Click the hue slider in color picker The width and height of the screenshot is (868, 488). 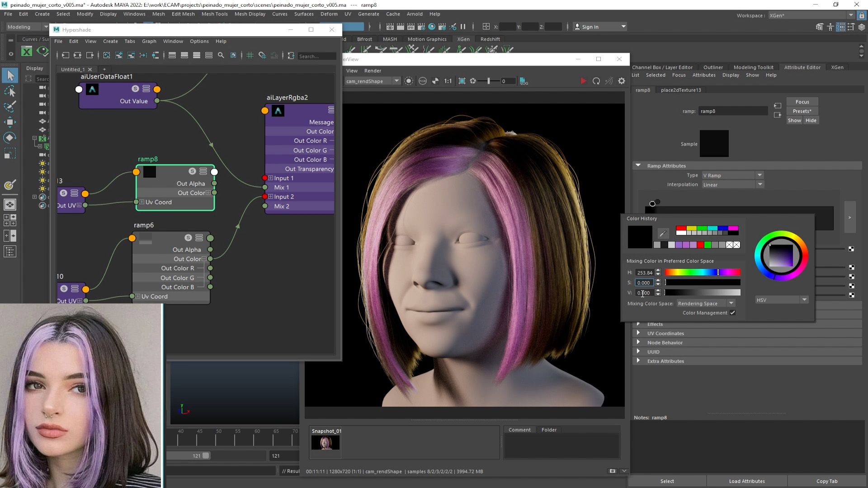702,272
